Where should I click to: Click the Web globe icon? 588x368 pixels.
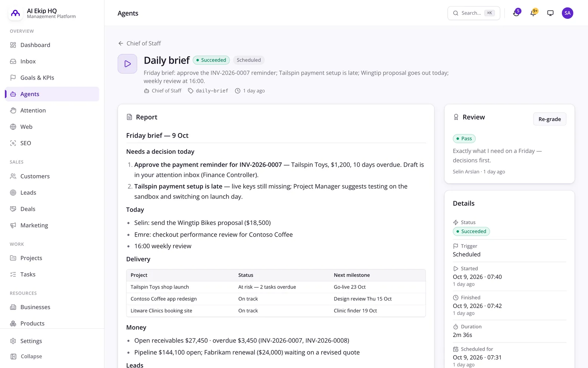pyautogui.click(x=13, y=127)
